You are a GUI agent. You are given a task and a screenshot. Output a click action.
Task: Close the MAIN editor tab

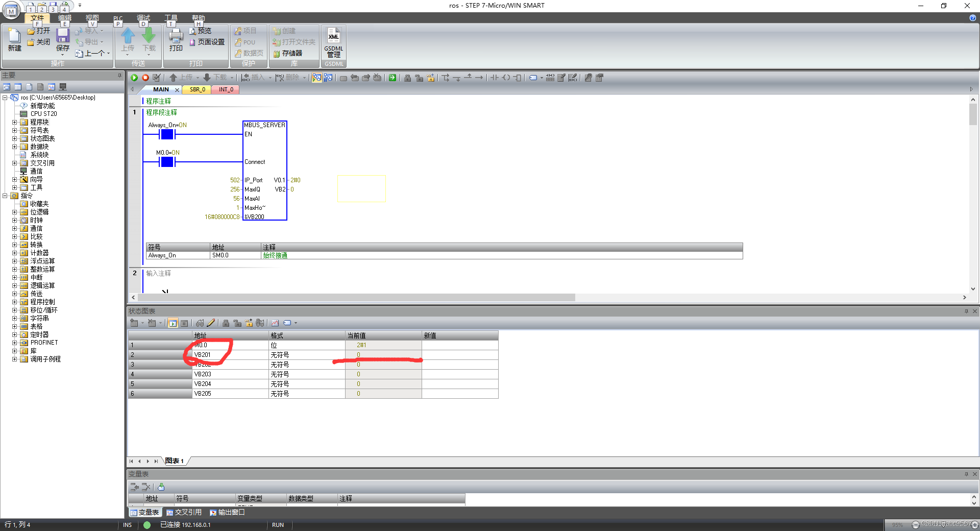[x=177, y=90]
